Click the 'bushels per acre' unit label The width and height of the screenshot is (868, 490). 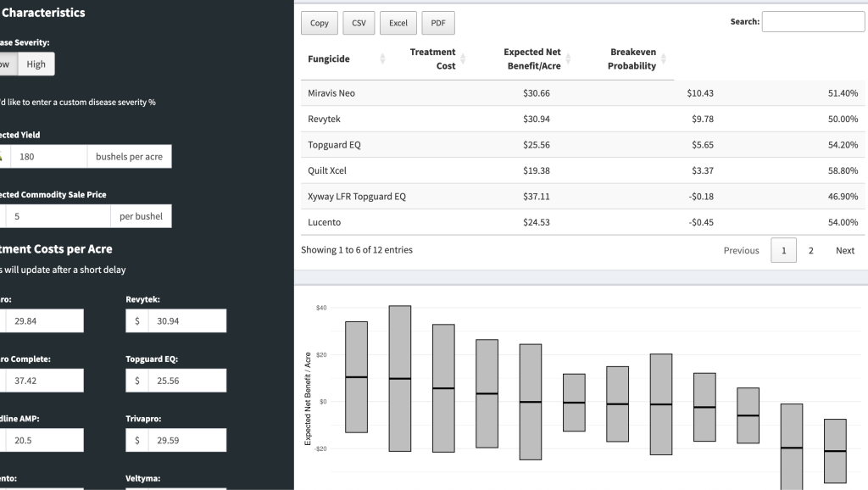click(x=129, y=157)
